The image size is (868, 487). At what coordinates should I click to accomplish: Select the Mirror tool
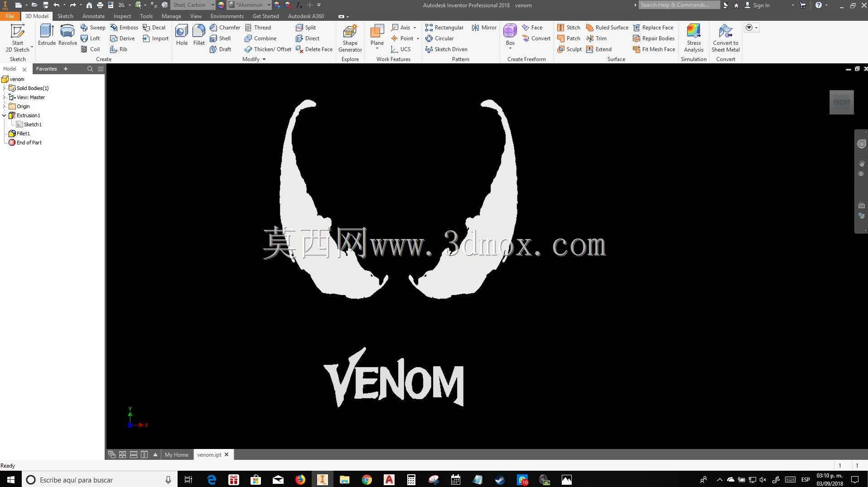(484, 28)
